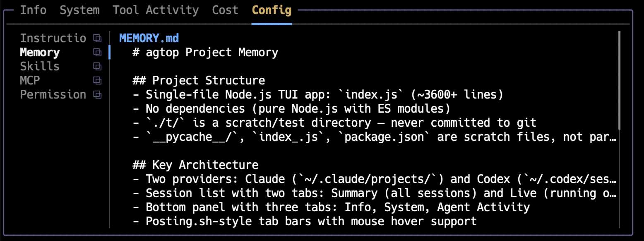Select the Config tab
The image size is (644, 241).
272,10
